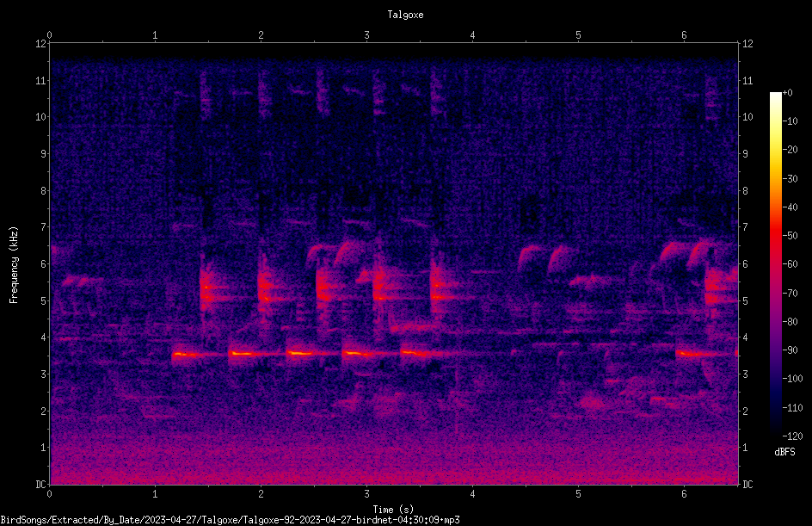This screenshot has height=526, width=812.
Task: Click the bright 3.5 kHz note near 2 seconds
Action: [248, 354]
